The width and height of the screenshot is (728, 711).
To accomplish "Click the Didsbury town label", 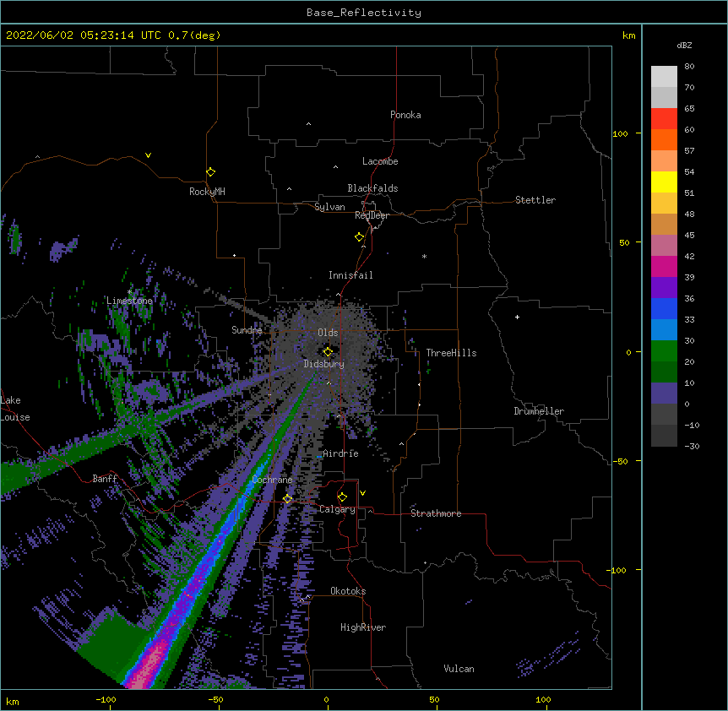I will 324,364.
